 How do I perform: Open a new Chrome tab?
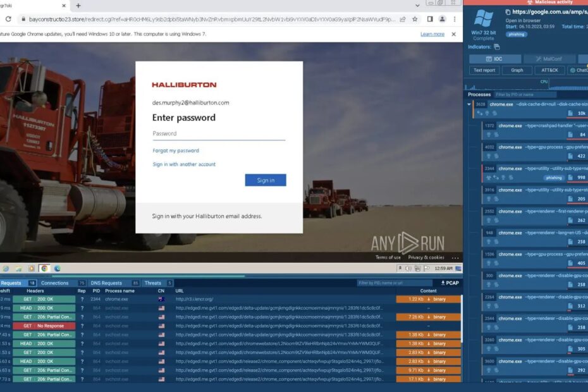pyautogui.click(x=78, y=6)
